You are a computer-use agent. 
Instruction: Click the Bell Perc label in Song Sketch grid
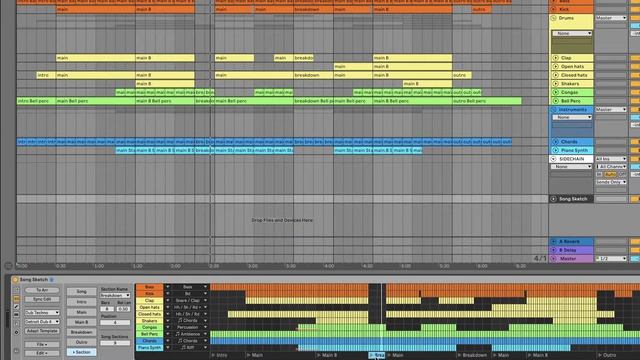click(149, 334)
